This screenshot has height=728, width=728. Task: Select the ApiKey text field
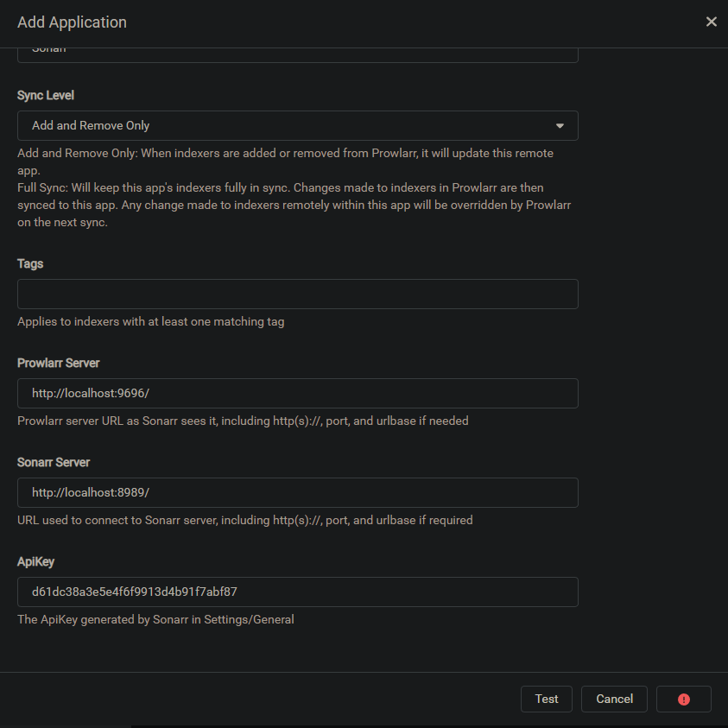pyautogui.click(x=298, y=592)
